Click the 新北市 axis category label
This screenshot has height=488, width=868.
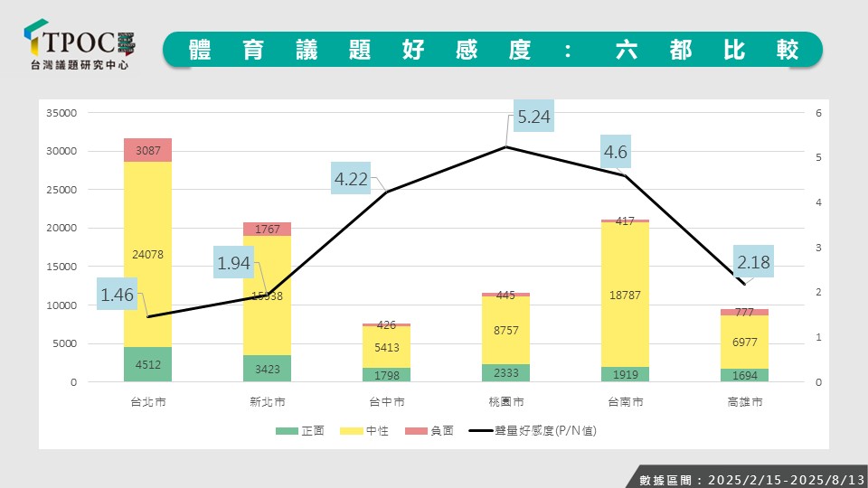pyautogui.click(x=268, y=401)
